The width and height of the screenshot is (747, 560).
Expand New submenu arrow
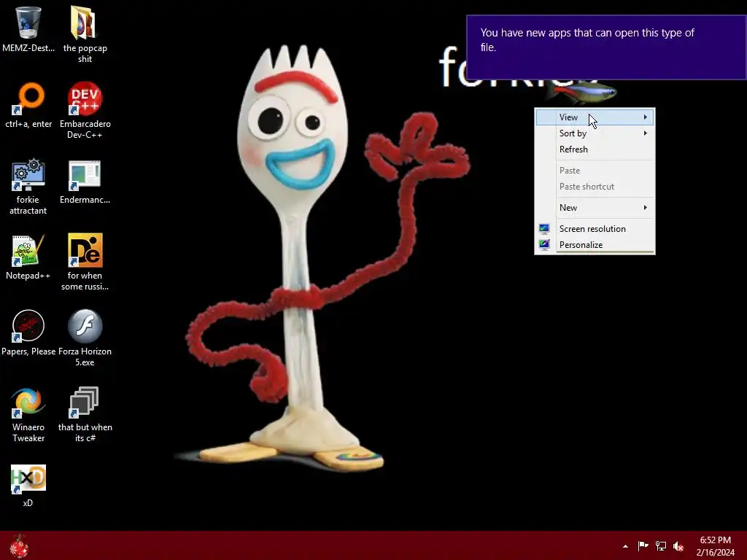[646, 208]
